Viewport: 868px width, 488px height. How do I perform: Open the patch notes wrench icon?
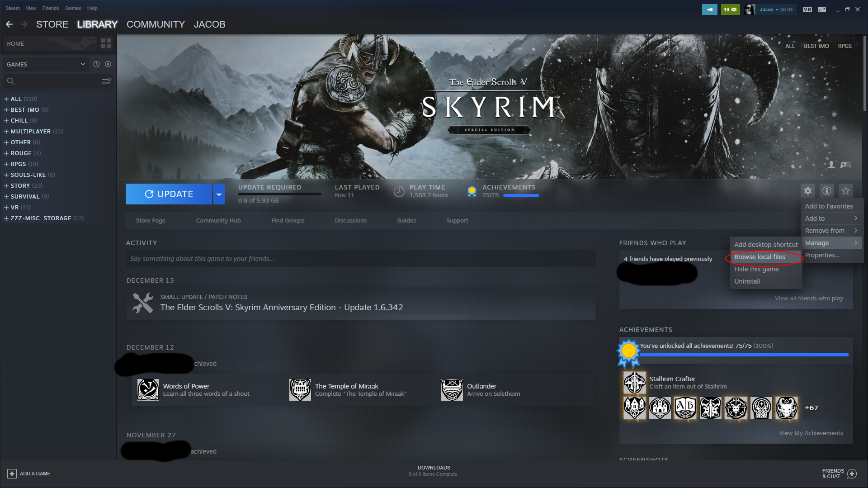click(x=143, y=303)
